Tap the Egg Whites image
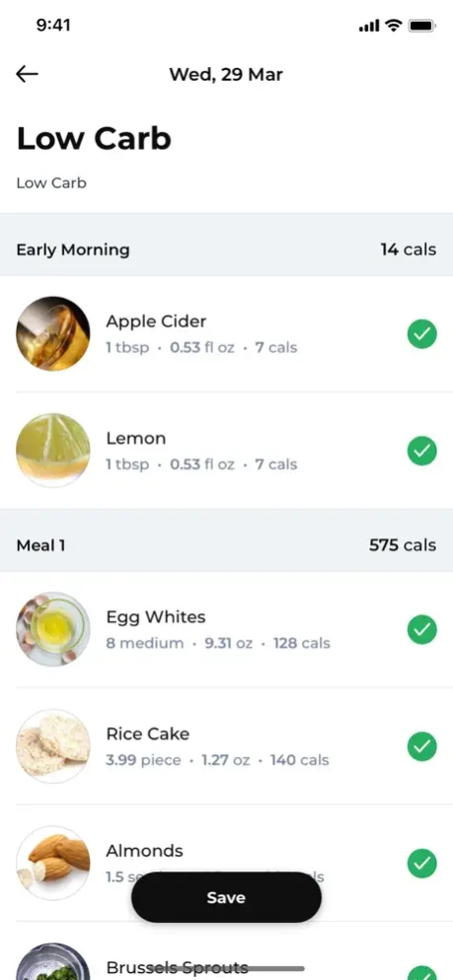Image resolution: width=453 pixels, height=980 pixels. 53,629
